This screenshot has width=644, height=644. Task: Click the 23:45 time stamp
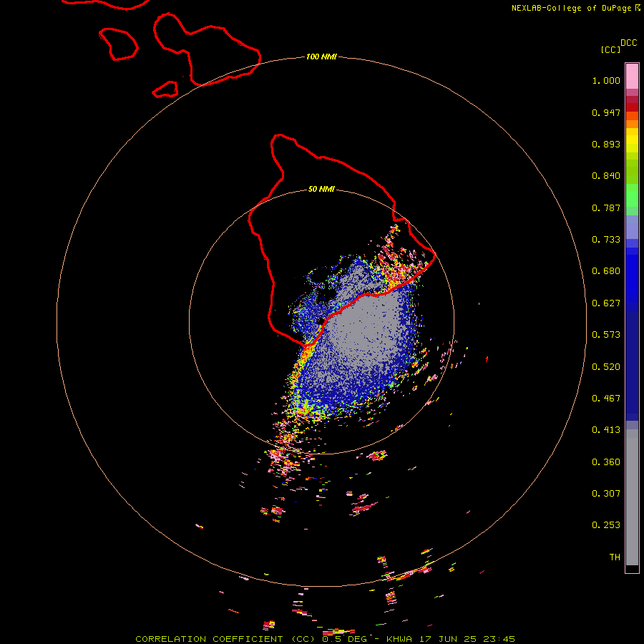[x=499, y=639]
